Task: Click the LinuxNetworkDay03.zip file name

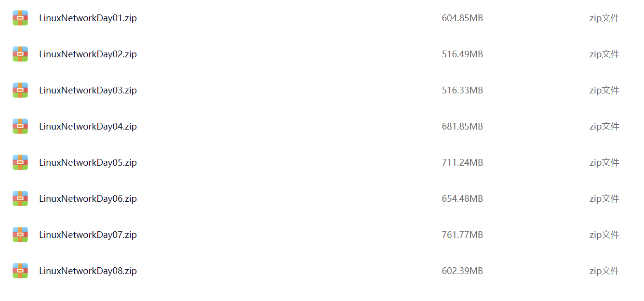Action: click(x=88, y=91)
